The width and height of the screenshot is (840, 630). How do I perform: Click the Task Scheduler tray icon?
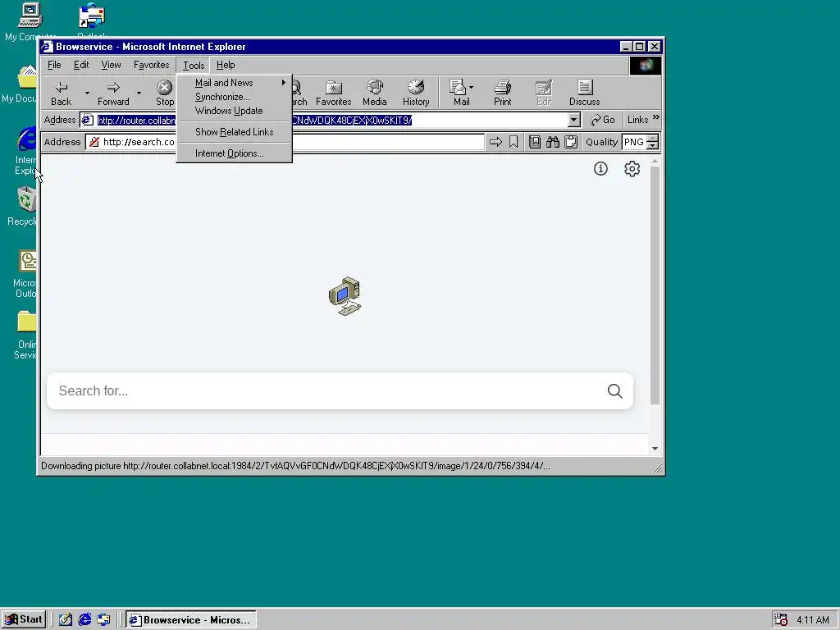tap(781, 620)
